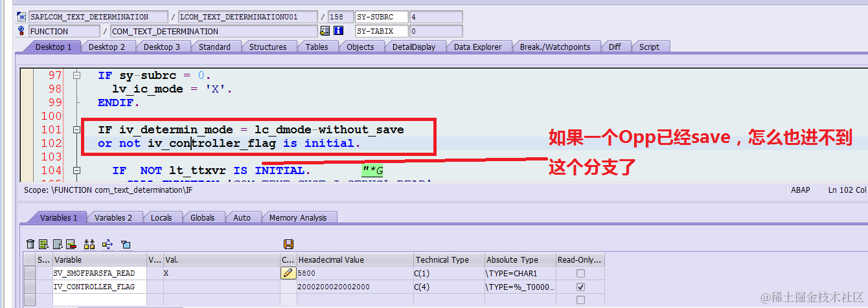Image resolution: width=868 pixels, height=308 pixels.
Task: Click the Variable column header
Action: [100, 259]
